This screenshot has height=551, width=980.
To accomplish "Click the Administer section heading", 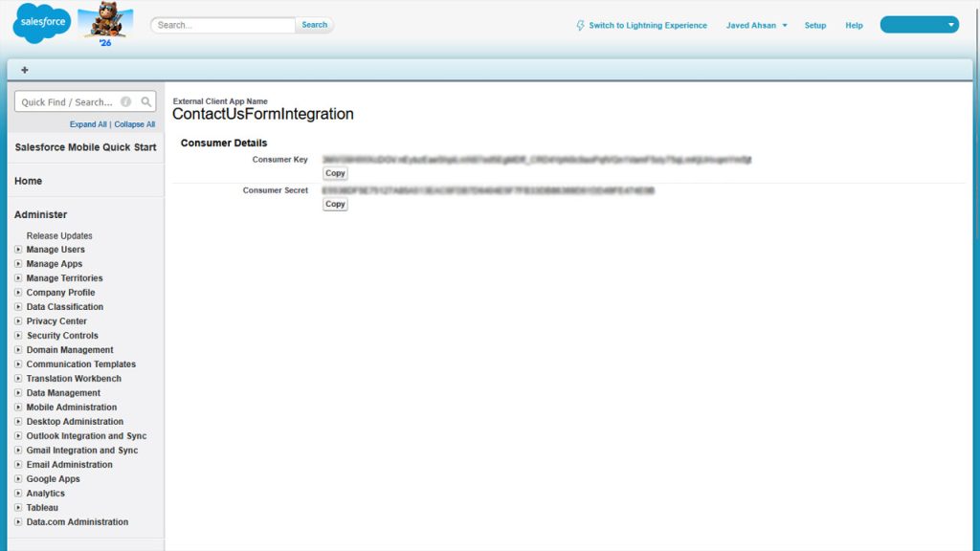I will coord(40,214).
